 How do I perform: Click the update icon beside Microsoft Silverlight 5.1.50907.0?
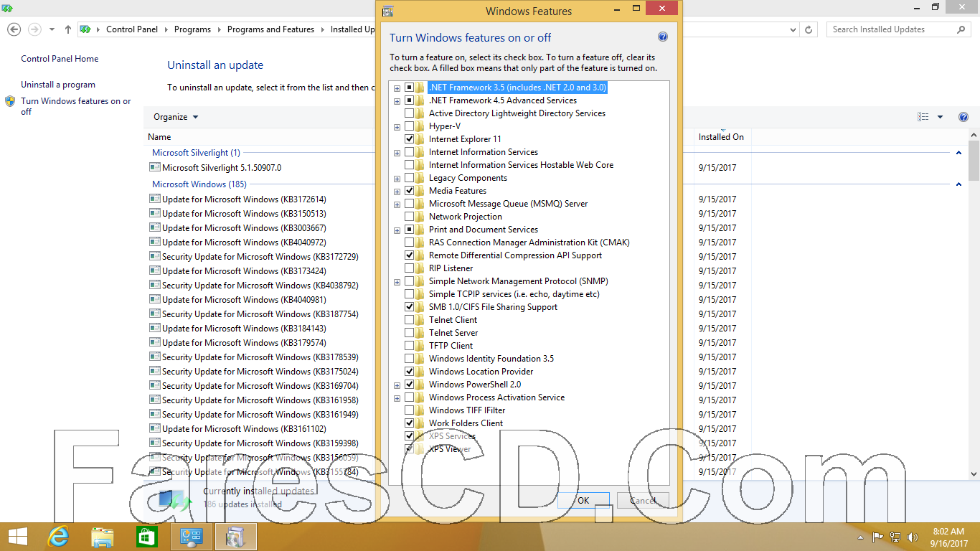(154, 167)
